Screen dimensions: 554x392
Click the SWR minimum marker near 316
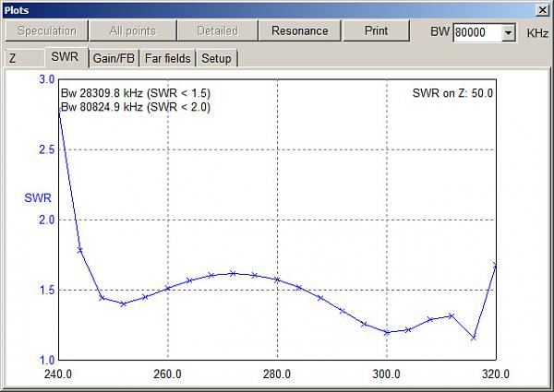coord(474,338)
